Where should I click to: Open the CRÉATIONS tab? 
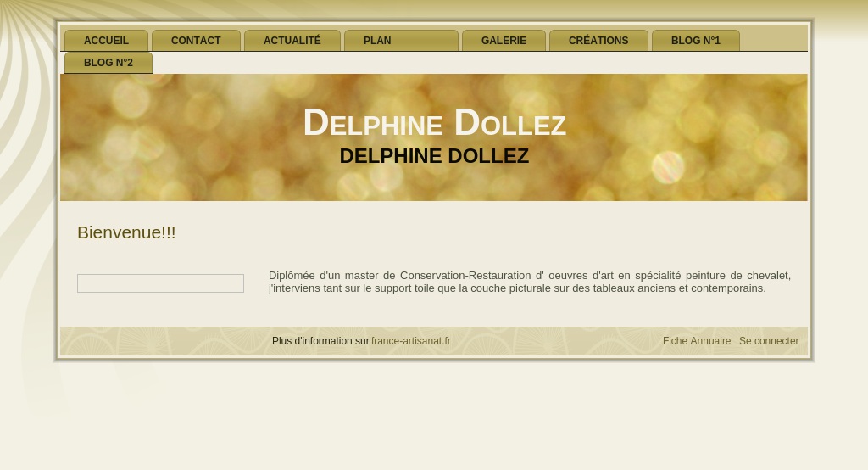598,41
